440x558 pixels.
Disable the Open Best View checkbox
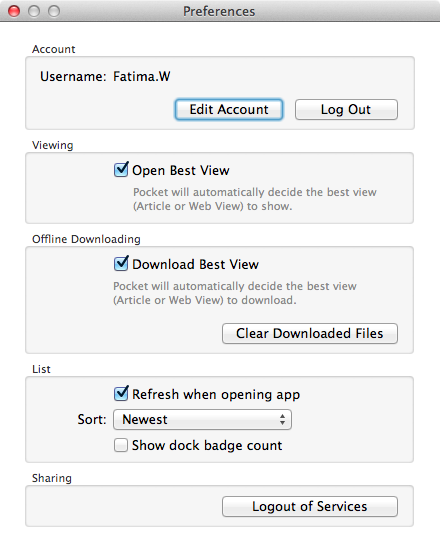pos(121,170)
